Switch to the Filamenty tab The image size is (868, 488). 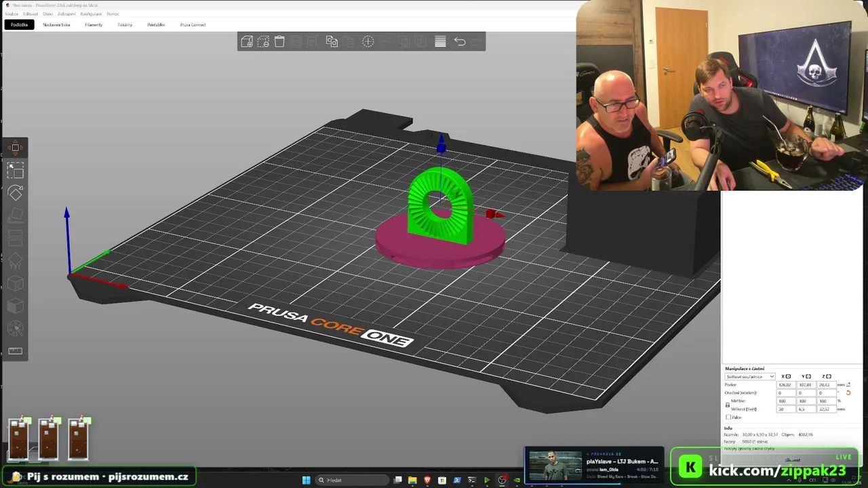(x=94, y=24)
